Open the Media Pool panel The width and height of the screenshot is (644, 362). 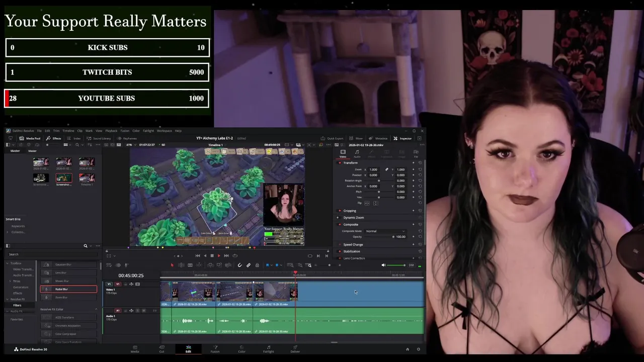coord(30,138)
